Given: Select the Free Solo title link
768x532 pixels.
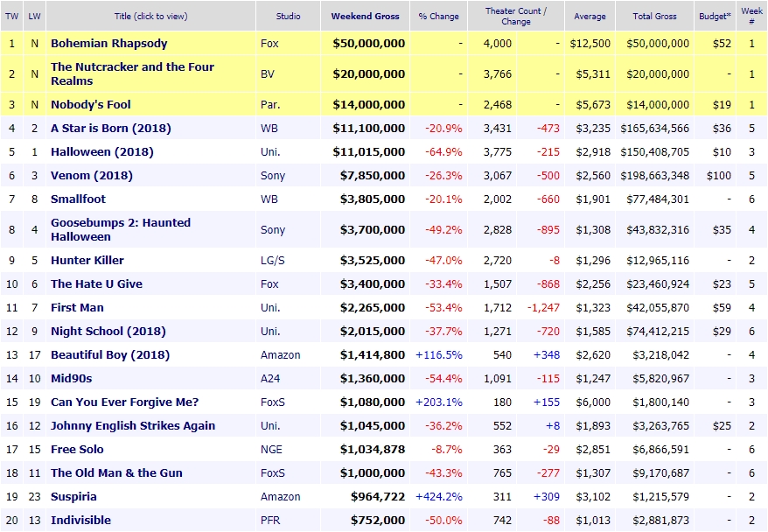Looking at the screenshot, I should 77,449.
